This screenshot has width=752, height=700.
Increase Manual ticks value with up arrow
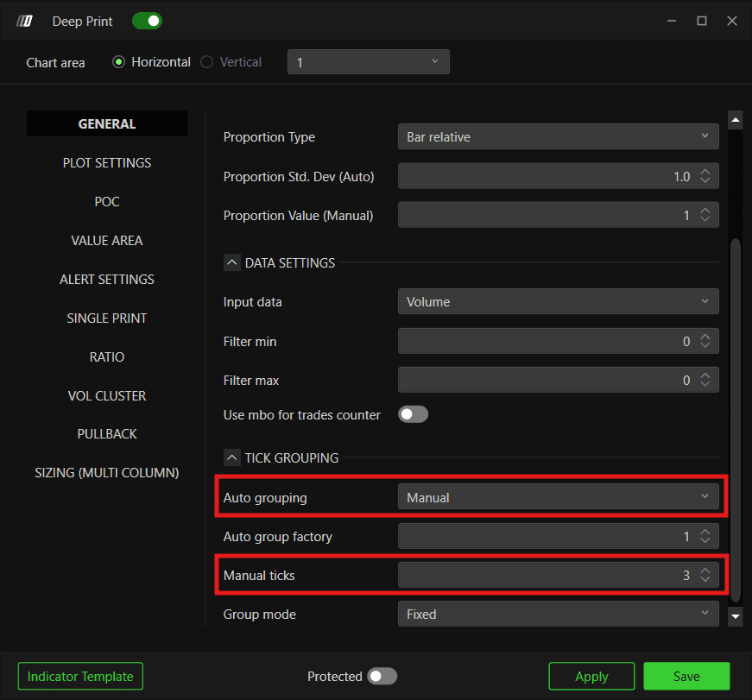click(x=705, y=571)
